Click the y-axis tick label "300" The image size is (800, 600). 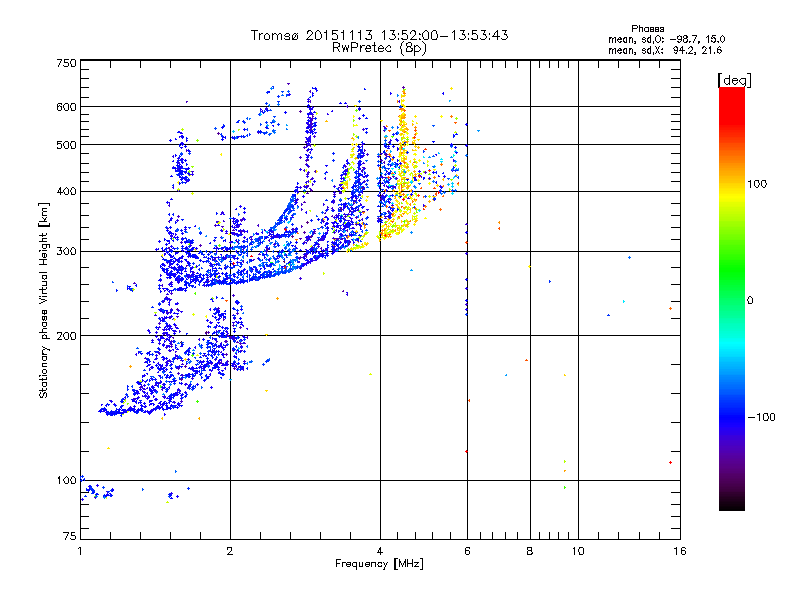[66, 251]
